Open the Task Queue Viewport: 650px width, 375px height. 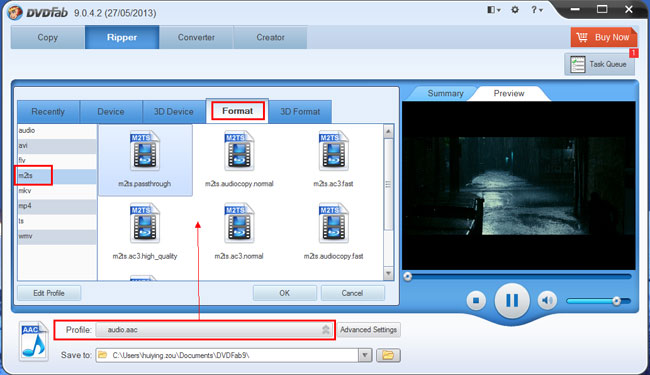[x=599, y=64]
